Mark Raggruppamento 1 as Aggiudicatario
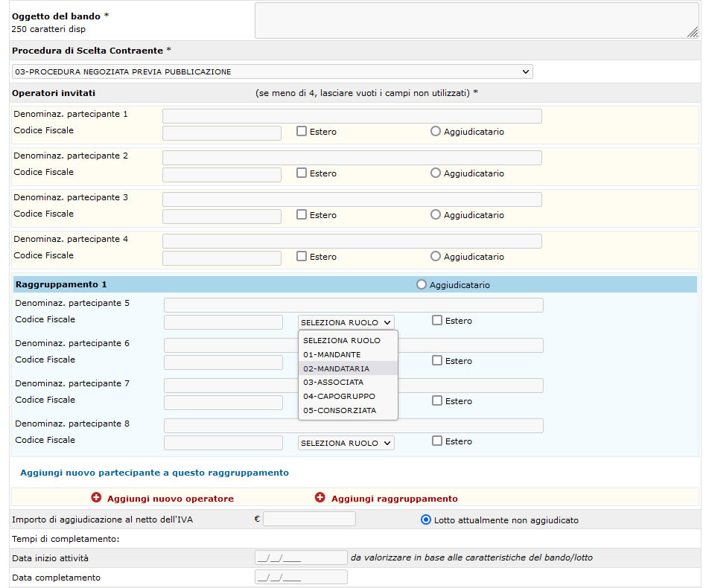The height and width of the screenshot is (588, 709). point(422,284)
